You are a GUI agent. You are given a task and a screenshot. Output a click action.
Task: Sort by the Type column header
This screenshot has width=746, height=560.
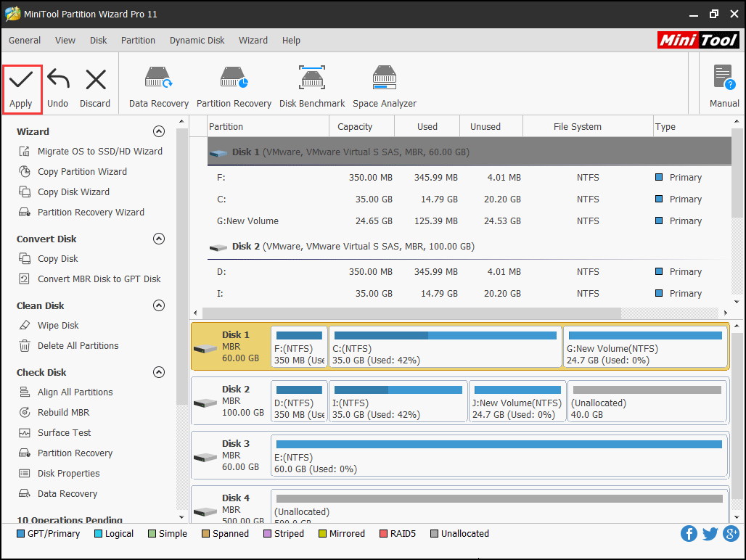pos(692,126)
